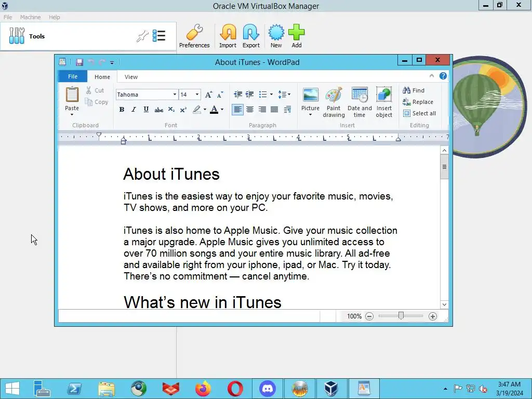Toggle Subscript formatting
This screenshot has width=532, height=399.
point(171,109)
